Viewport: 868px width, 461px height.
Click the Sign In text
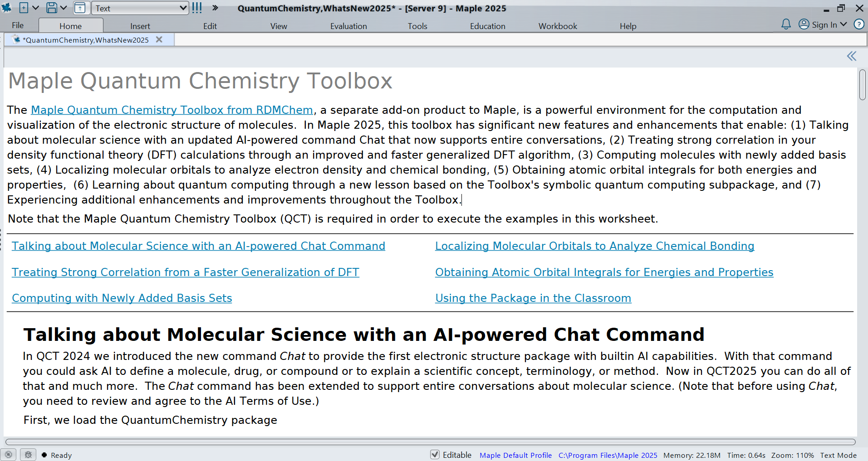pyautogui.click(x=824, y=25)
